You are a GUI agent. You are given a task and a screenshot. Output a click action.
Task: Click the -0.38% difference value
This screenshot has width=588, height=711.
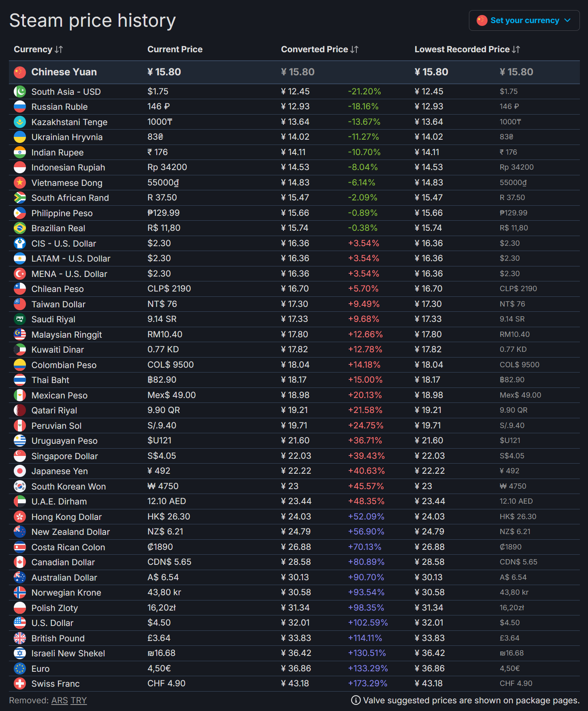click(363, 228)
